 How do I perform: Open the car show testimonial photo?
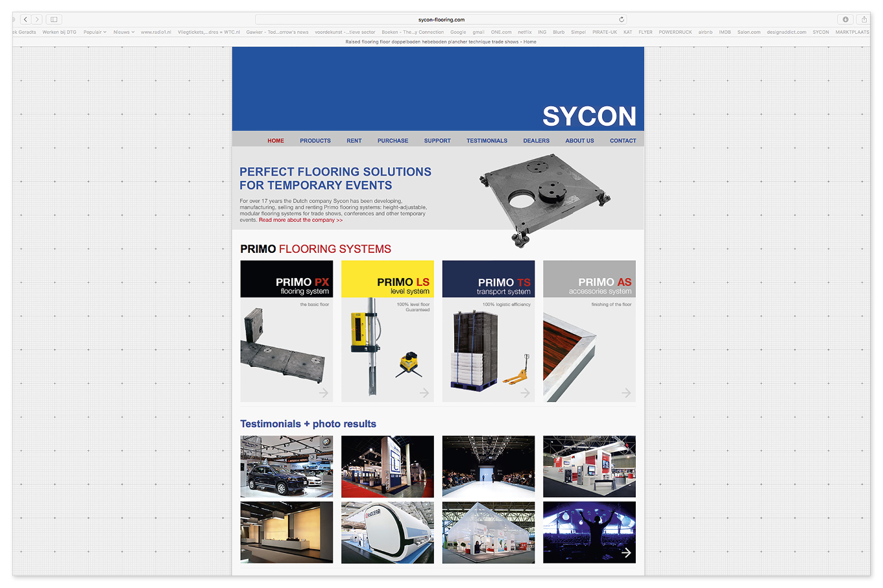pyautogui.click(x=287, y=466)
